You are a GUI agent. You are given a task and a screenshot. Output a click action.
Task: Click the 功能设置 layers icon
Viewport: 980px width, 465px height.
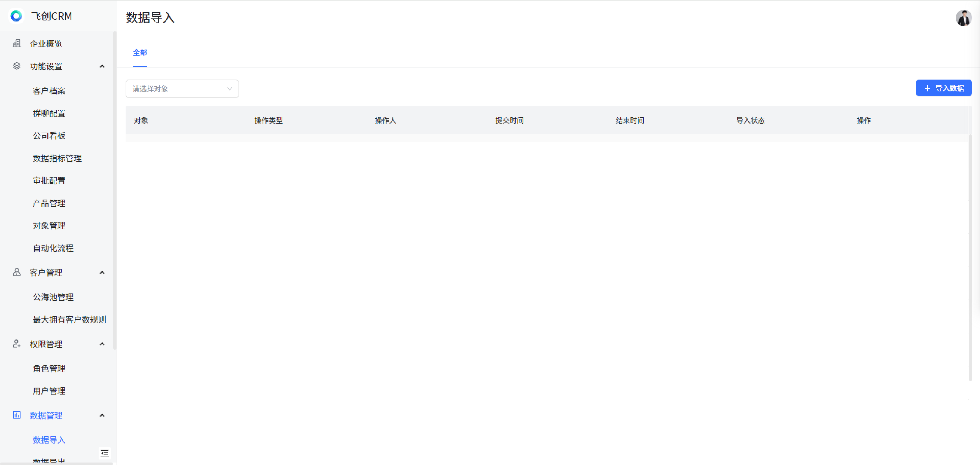[x=17, y=66]
